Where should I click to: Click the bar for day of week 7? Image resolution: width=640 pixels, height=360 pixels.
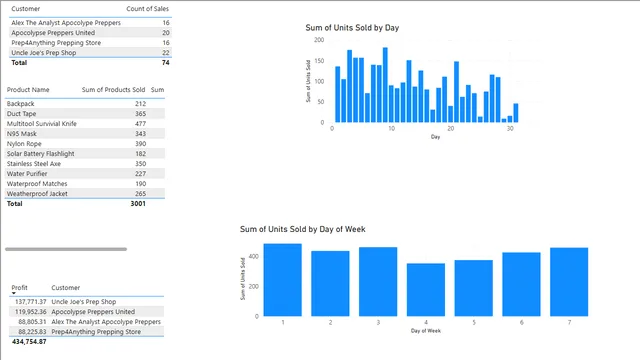point(569,282)
